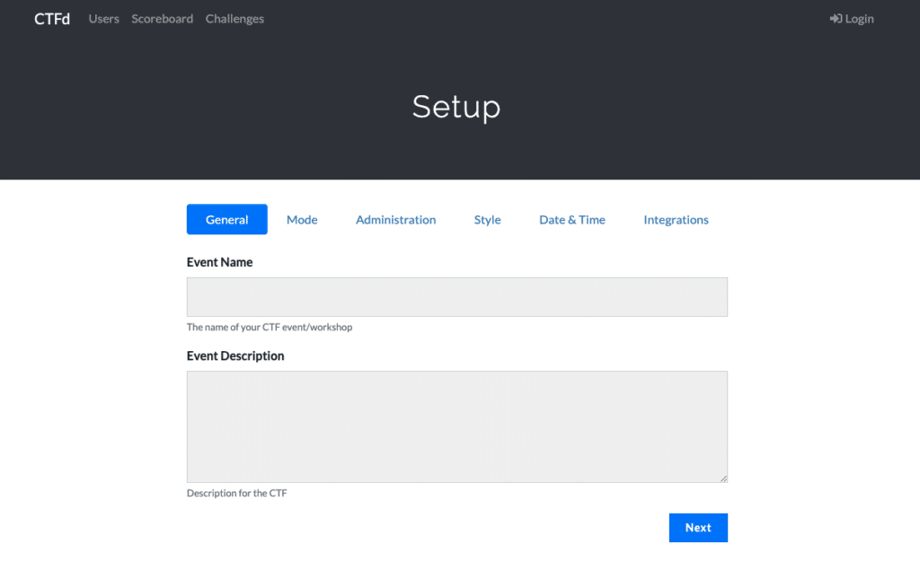Click the Next button
Image resolution: width=920 pixels, height=588 pixels.
point(698,527)
